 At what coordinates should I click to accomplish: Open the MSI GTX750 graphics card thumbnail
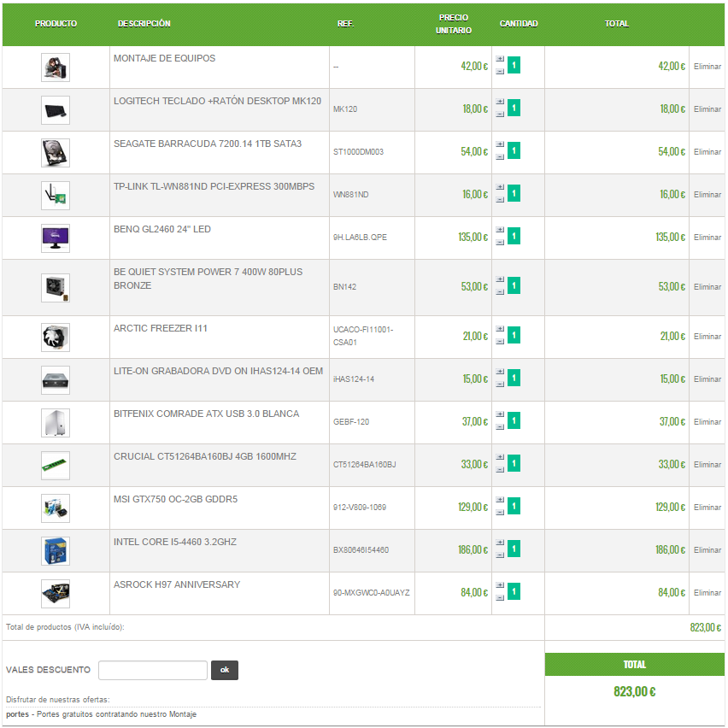coord(56,508)
